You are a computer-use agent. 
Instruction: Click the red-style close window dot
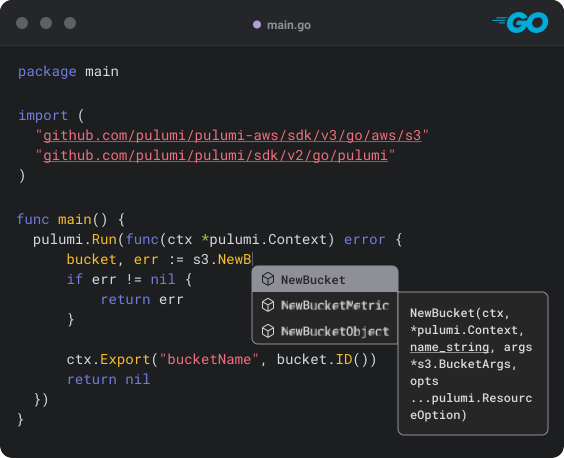(x=22, y=23)
